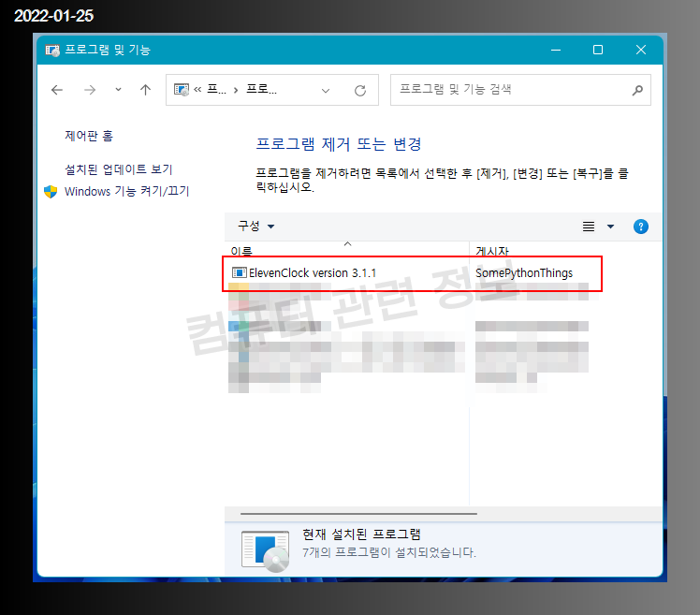Click the installed programs disc icon
Viewport: 700px width, 615px height.
pos(265,551)
